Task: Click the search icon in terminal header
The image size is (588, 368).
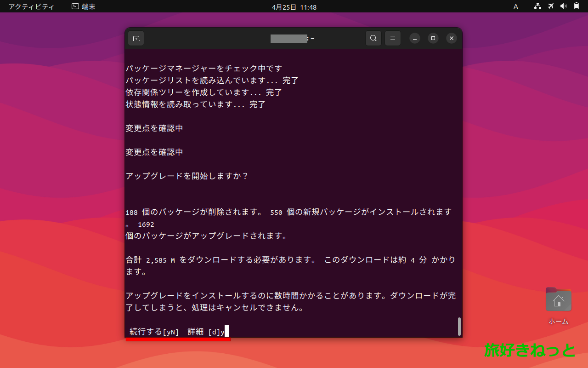Action: pos(373,38)
